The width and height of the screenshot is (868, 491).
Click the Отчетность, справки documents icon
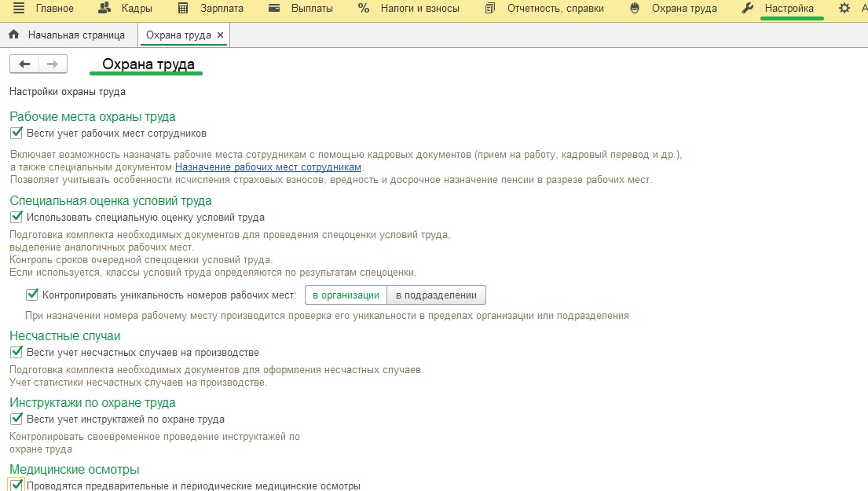tap(490, 9)
